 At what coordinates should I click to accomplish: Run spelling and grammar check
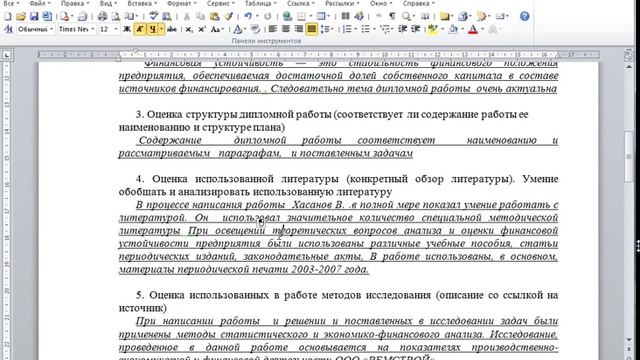point(153,16)
